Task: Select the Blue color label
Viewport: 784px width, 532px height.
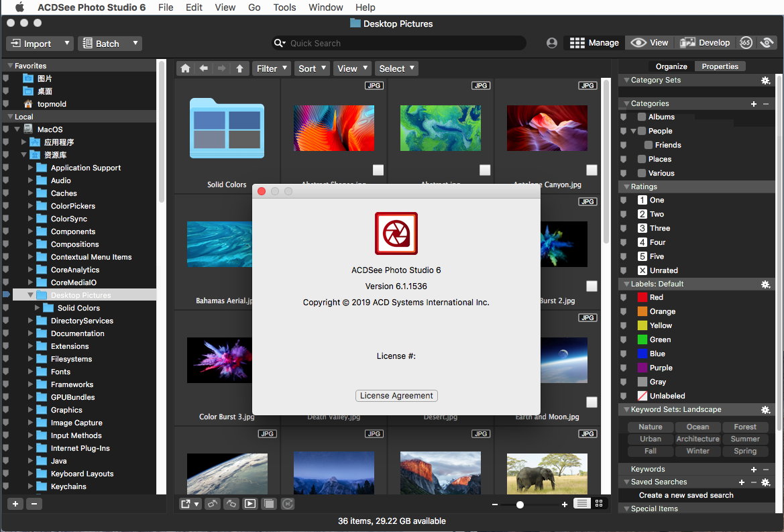Action: click(651, 354)
